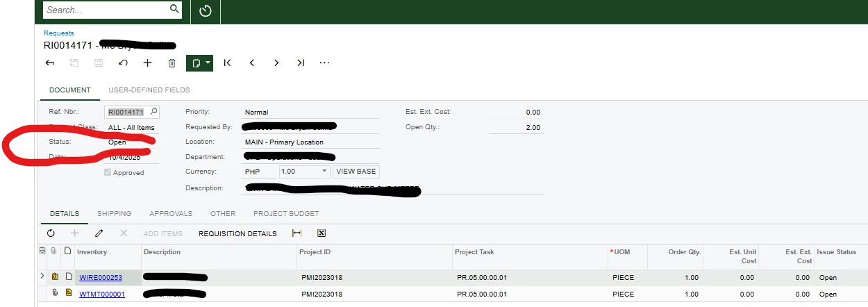The height and width of the screenshot is (307, 868).
Task: Open the PROJECT BUDGET tab
Action: [286, 213]
